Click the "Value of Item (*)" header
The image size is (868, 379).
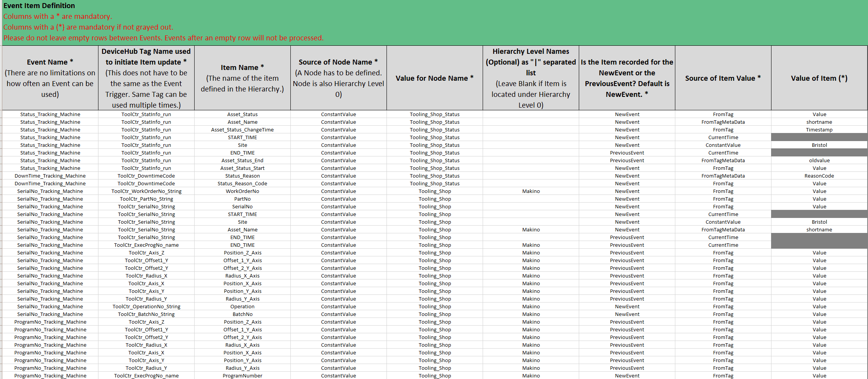(x=819, y=78)
